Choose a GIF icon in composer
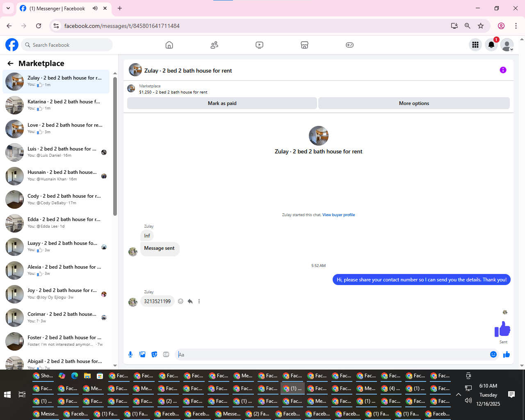Screen dimensions: 525x420 pyautogui.click(x=166, y=354)
